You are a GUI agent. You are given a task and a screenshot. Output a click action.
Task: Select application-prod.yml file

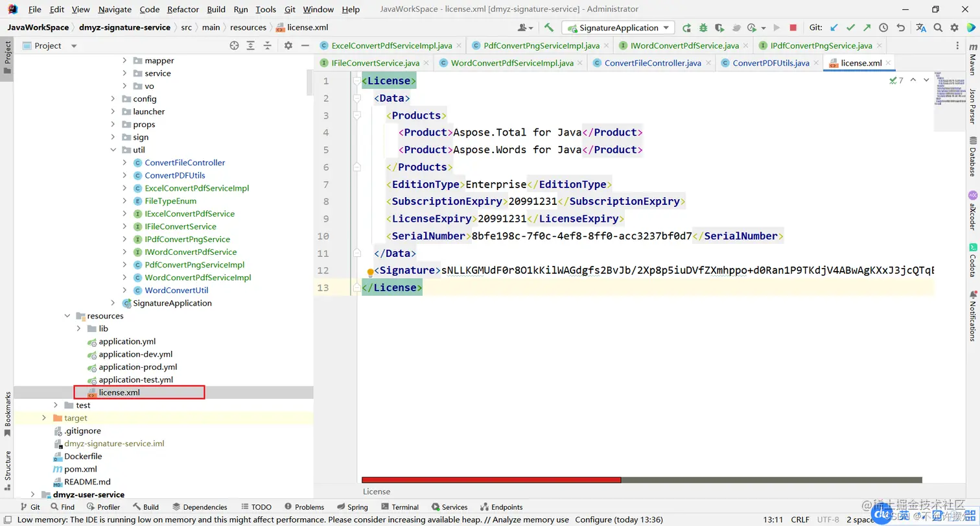[138, 367]
